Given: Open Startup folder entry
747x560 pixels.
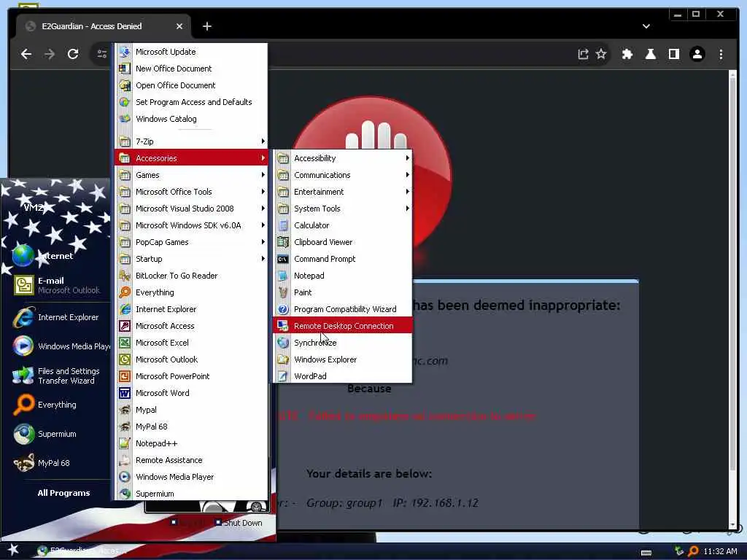Looking at the screenshot, I should pyautogui.click(x=191, y=259).
